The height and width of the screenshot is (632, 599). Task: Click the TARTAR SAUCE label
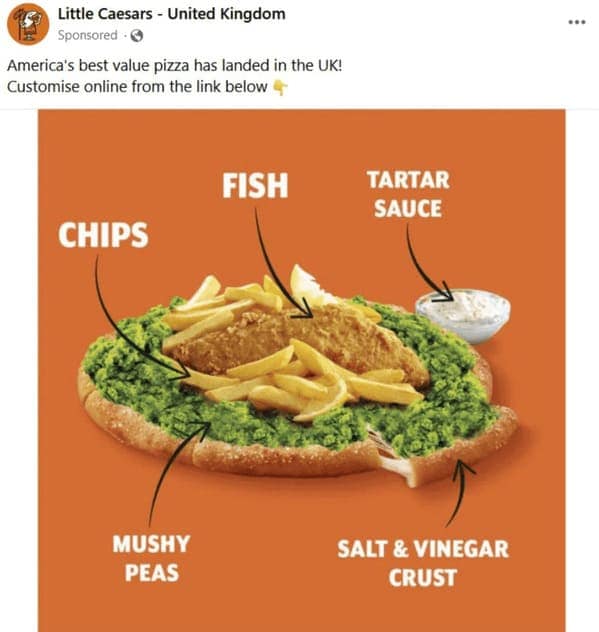pyautogui.click(x=408, y=194)
